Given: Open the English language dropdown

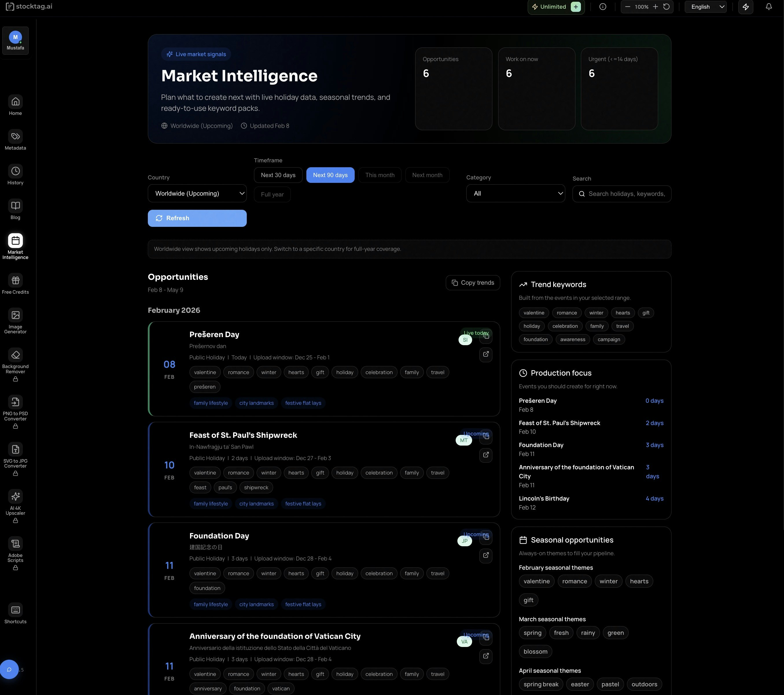Looking at the screenshot, I should point(705,7).
